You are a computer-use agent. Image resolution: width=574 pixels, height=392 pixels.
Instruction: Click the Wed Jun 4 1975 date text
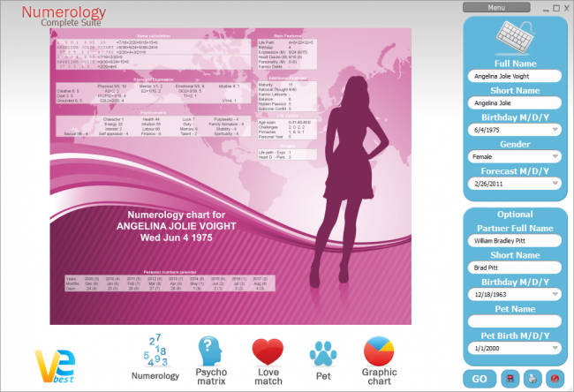(176, 237)
